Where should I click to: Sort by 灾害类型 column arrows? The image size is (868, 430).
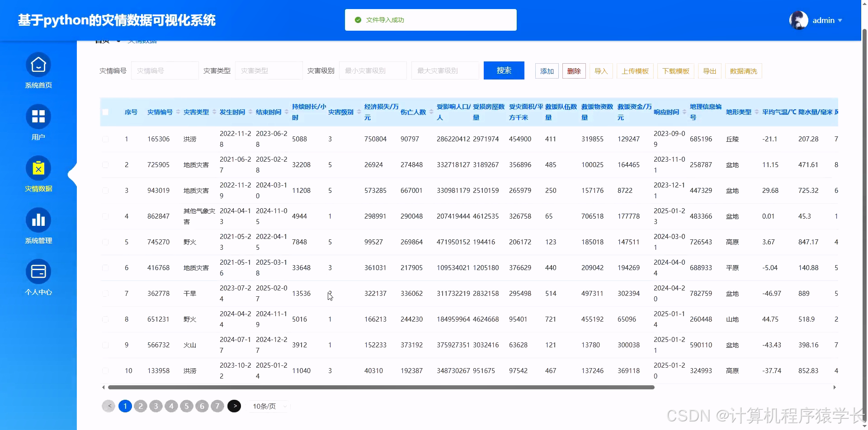click(214, 112)
